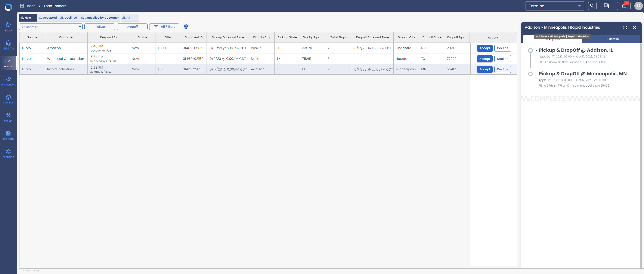Switch to Cancelled by Customer tab

coord(100,18)
